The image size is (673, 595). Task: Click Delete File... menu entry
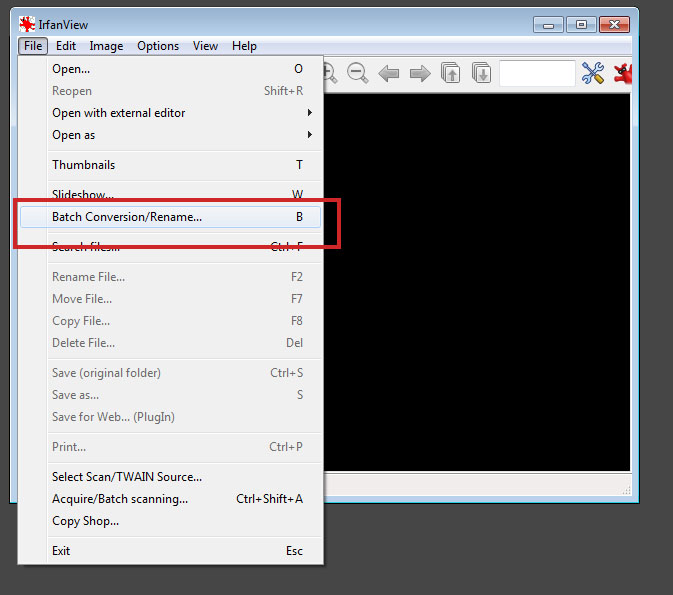click(170, 343)
